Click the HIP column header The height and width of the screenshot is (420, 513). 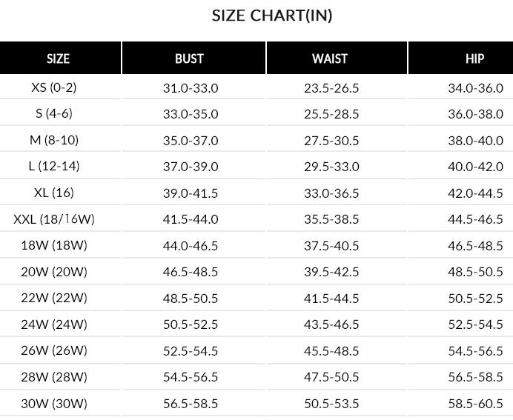(474, 59)
